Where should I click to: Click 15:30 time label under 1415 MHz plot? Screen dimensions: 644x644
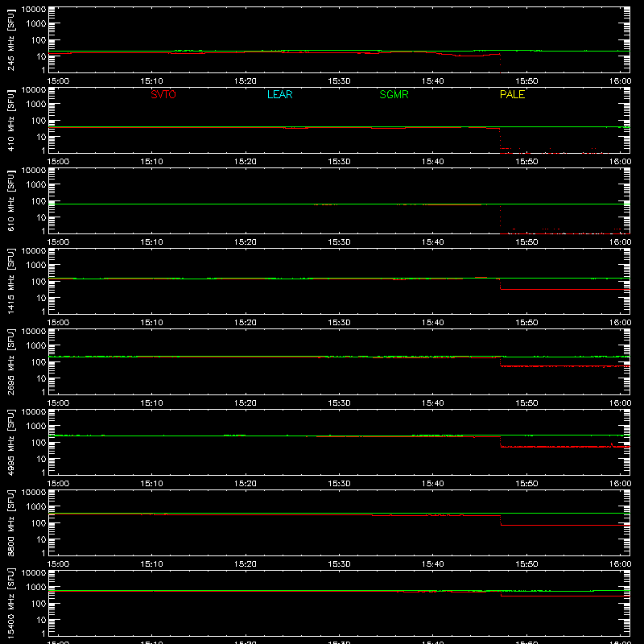339,323
